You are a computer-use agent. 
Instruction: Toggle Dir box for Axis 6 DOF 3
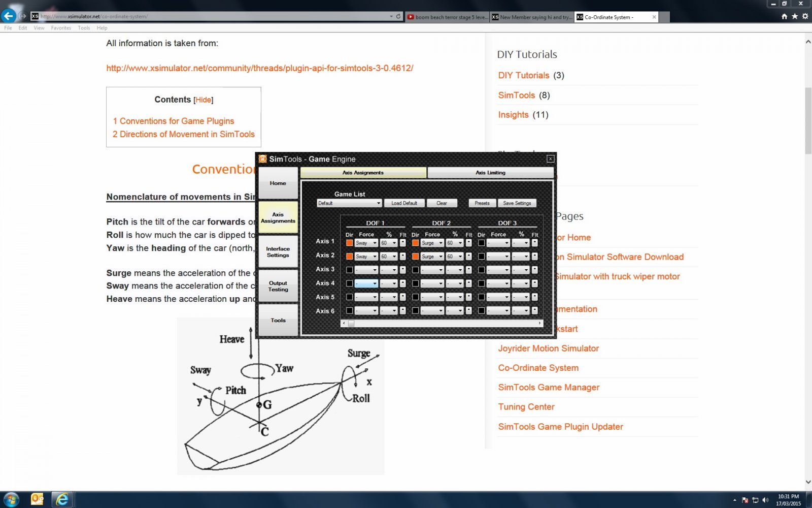(x=481, y=310)
